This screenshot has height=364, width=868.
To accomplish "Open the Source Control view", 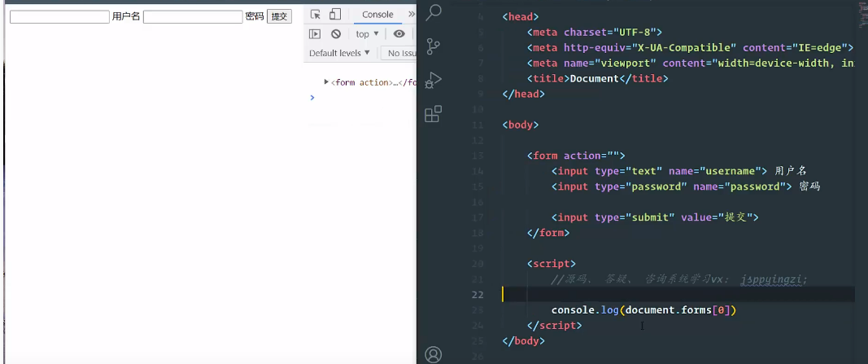I will (434, 46).
